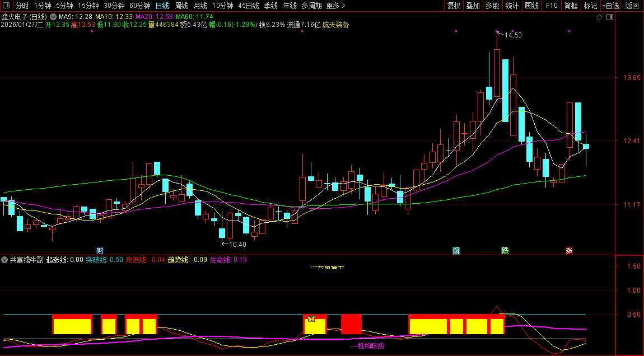Expand the 更多 periods menu

pyautogui.click(x=335, y=6)
